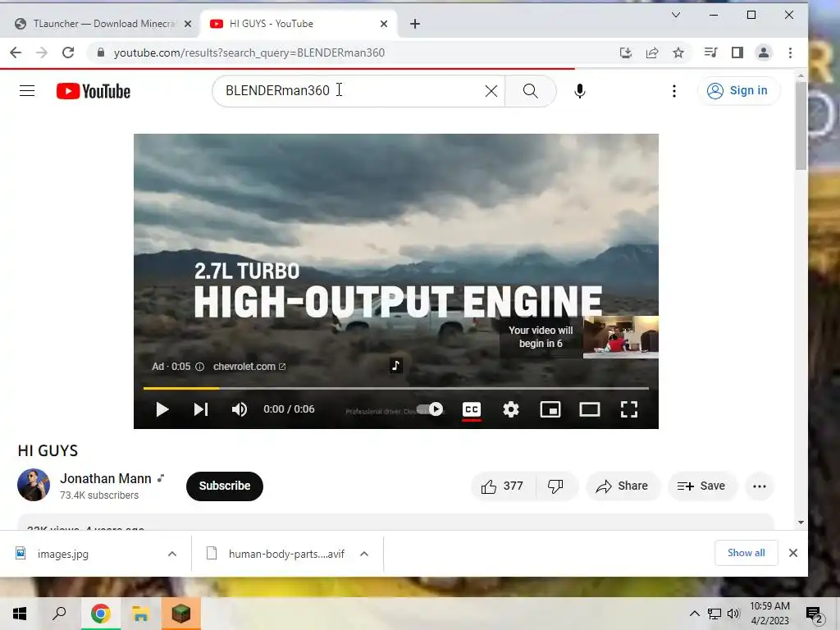840x630 pixels.
Task: Open Minecraft launcher in taskbar
Action: coord(181,614)
